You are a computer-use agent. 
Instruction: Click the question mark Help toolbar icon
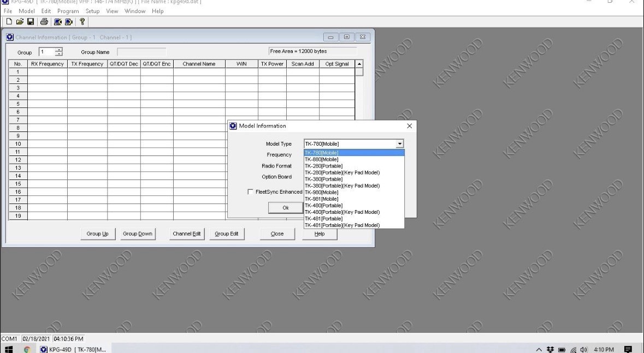(x=82, y=22)
